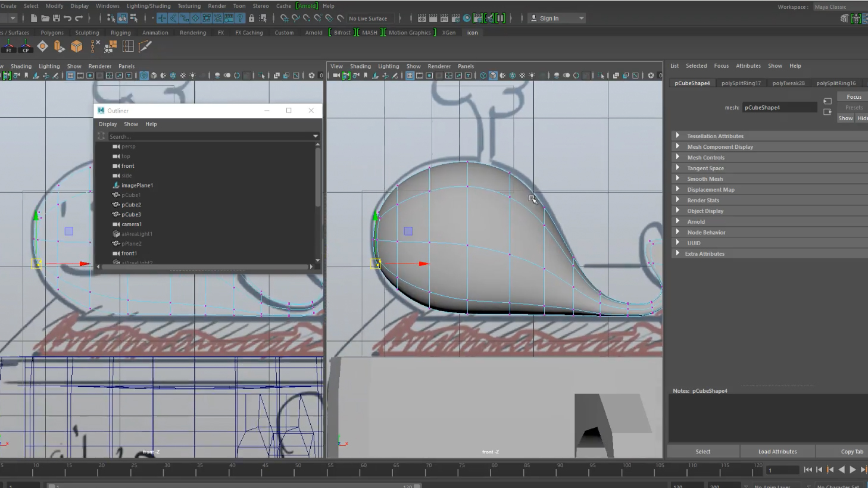Select pCube2 in the Outliner

(131, 205)
